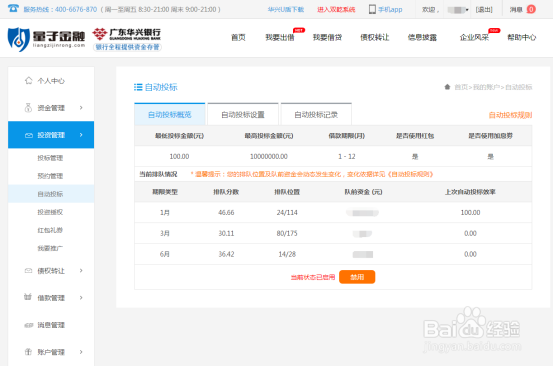
Task: Click the 消息 link in top bar
Action: tap(516, 10)
